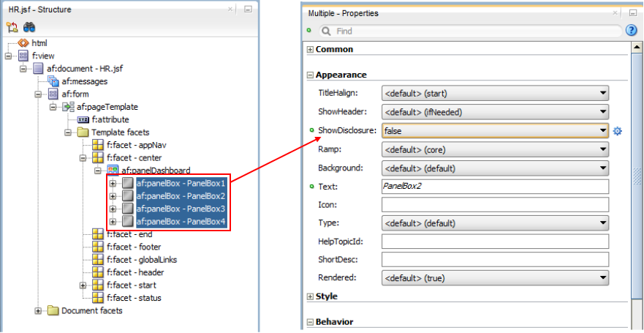Open the Type dropdown
This screenshot has width=644, height=333.
click(x=495, y=223)
